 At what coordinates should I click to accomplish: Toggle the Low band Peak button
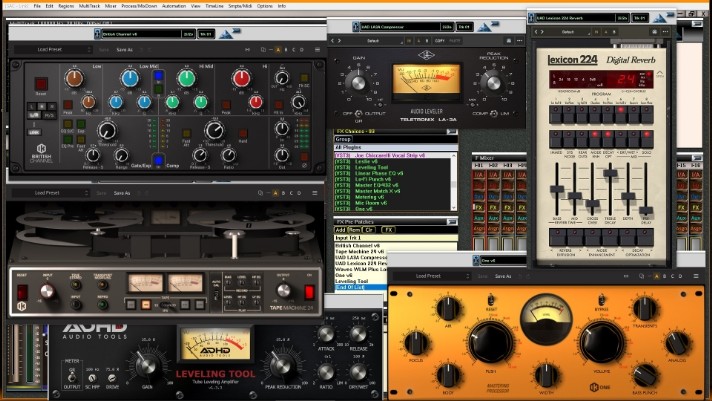coord(68,105)
